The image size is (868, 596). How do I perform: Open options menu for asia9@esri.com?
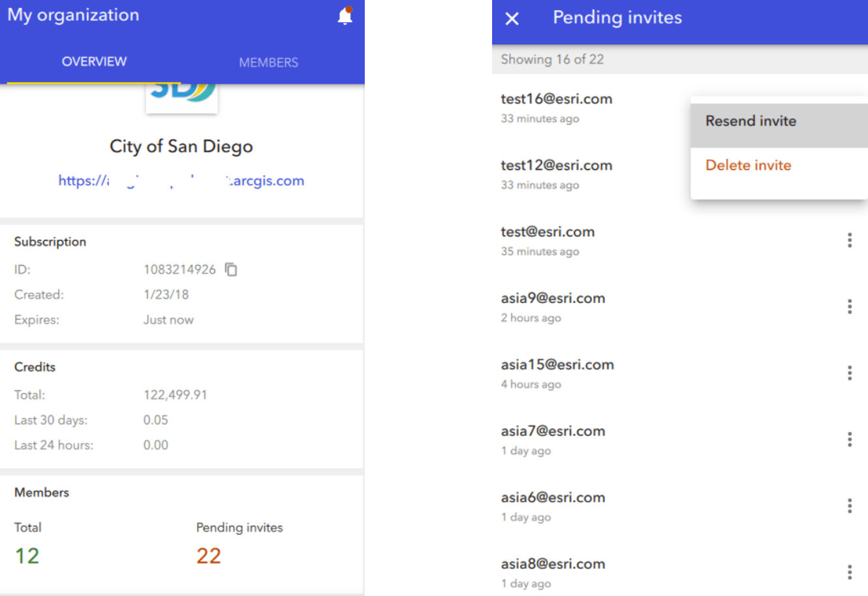point(849,307)
